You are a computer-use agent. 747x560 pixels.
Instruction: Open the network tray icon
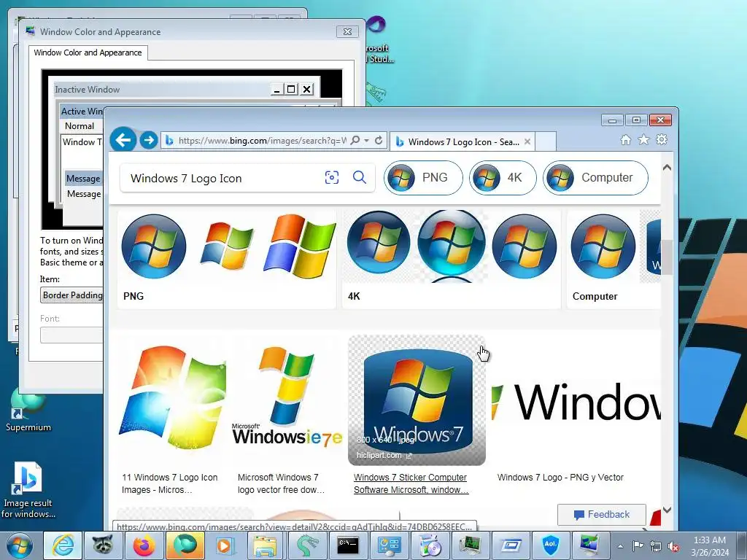click(x=656, y=546)
